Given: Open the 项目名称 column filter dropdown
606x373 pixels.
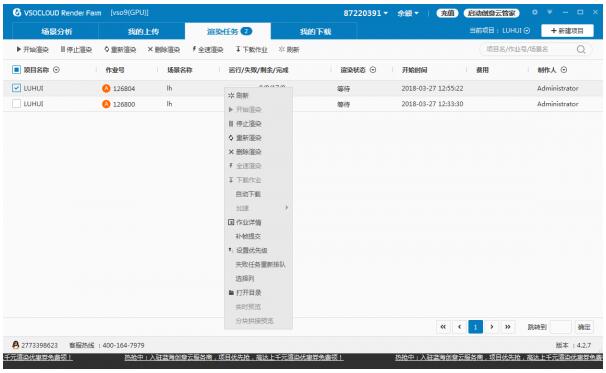Looking at the screenshot, I should tap(56, 70).
